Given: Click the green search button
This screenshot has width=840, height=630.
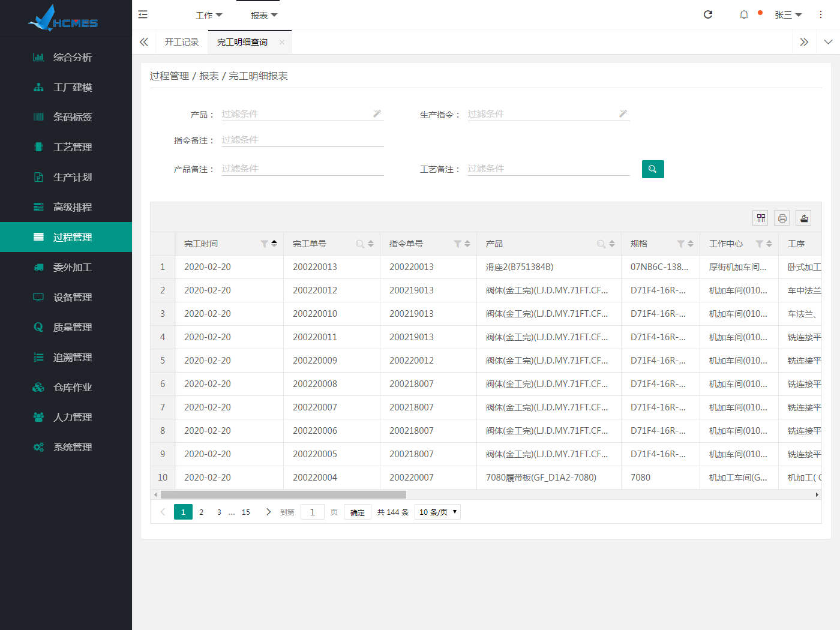Looking at the screenshot, I should [653, 169].
